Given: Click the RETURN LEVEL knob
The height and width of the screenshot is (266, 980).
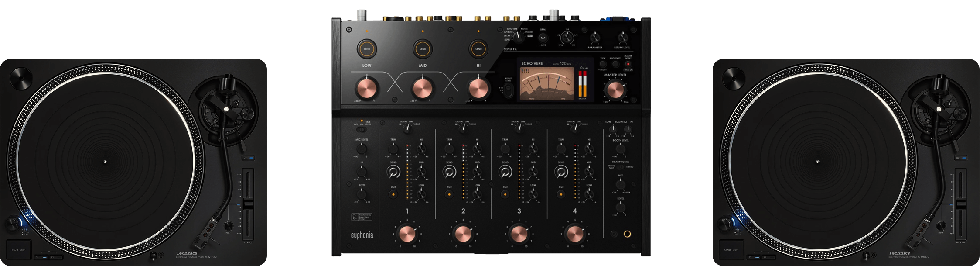Looking at the screenshot, I should [x=623, y=38].
